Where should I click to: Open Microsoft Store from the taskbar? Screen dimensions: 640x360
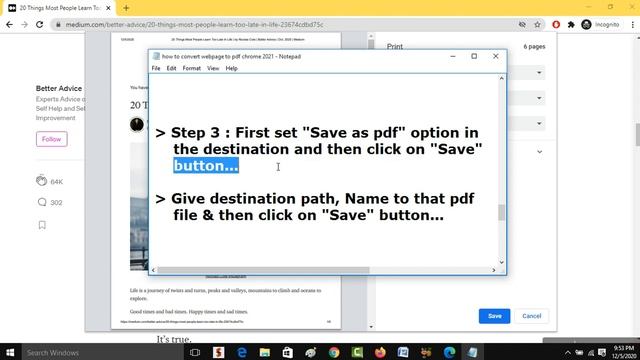coord(288,352)
